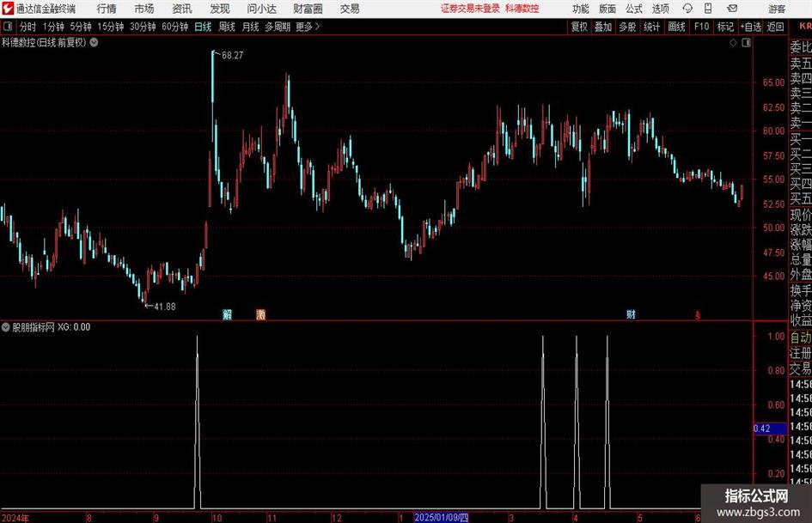Open F10 company information

702,27
